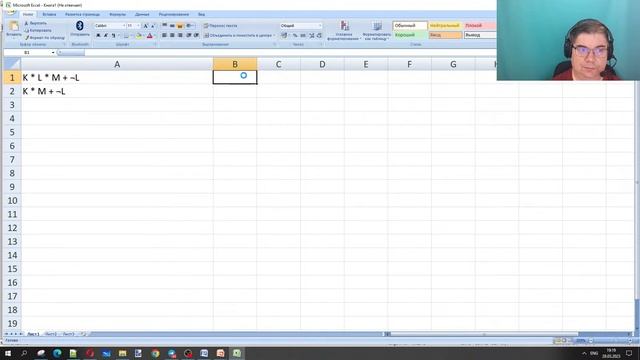Click the Decrease decimal icon

click(319, 36)
